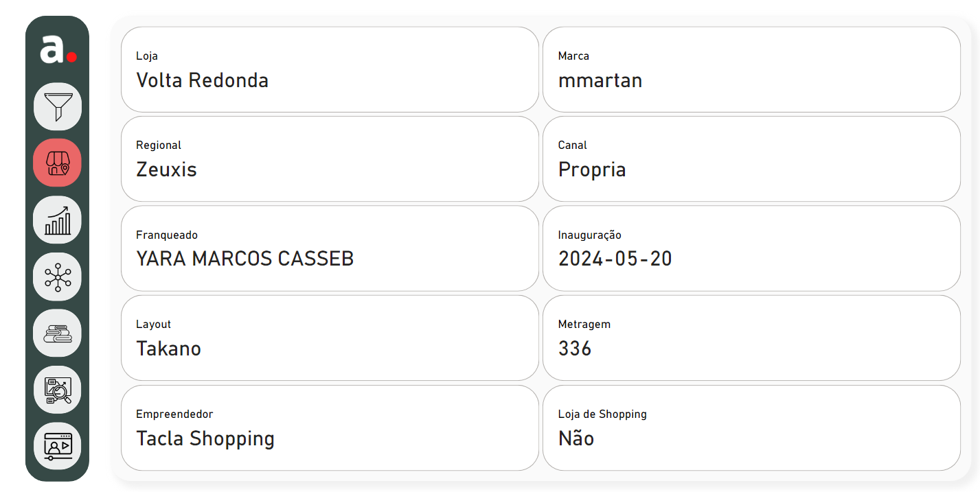The image size is (980, 492).
Task: Select the Loja de Shopping Não card
Action: [751, 428]
